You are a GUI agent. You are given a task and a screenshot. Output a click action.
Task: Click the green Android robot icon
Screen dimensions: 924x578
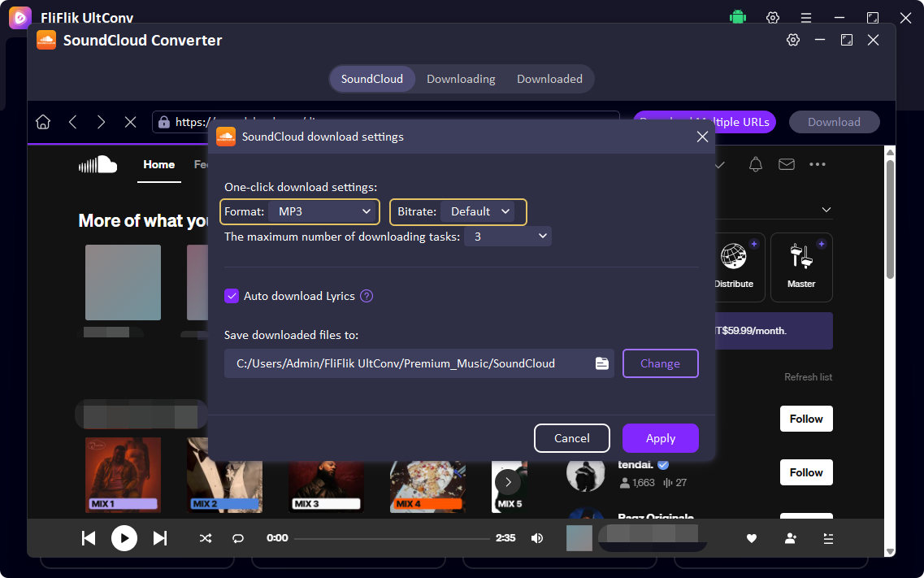[x=738, y=18]
